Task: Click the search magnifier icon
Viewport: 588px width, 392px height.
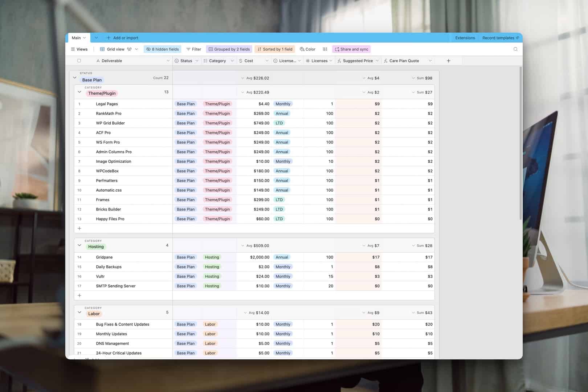Action: (515, 49)
